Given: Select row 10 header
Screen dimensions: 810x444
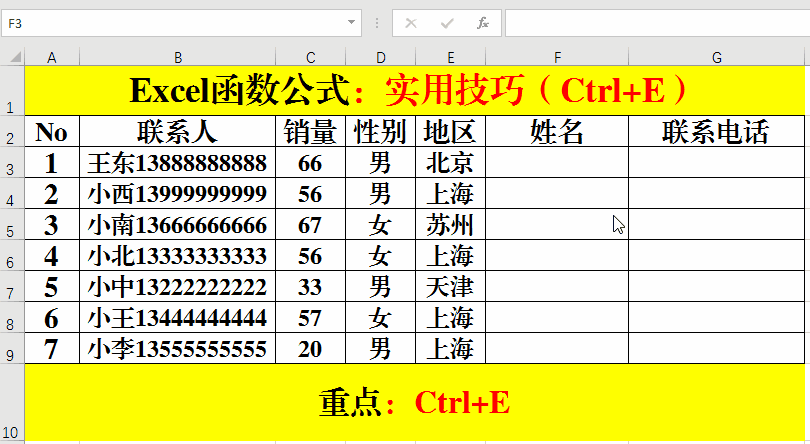Looking at the screenshot, I should [x=12, y=403].
